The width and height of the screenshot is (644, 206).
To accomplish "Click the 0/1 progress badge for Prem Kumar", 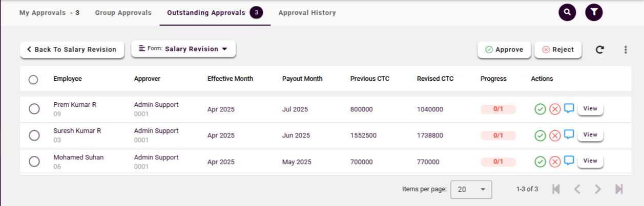I will (498, 109).
